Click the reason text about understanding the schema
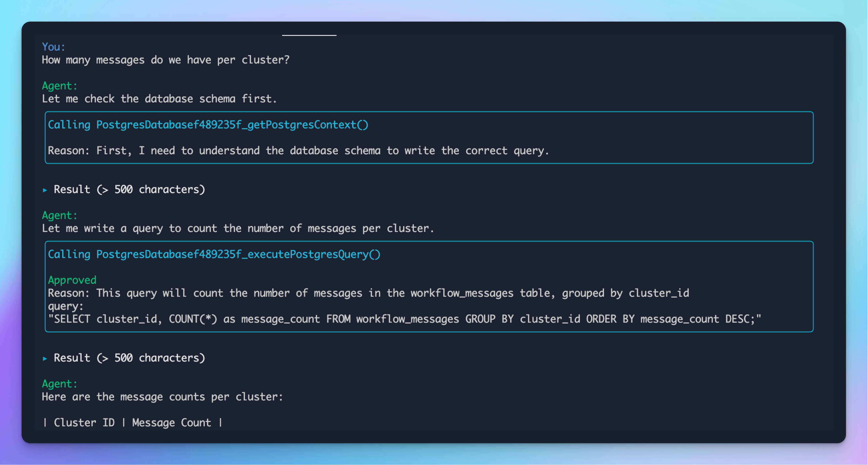 tap(298, 151)
